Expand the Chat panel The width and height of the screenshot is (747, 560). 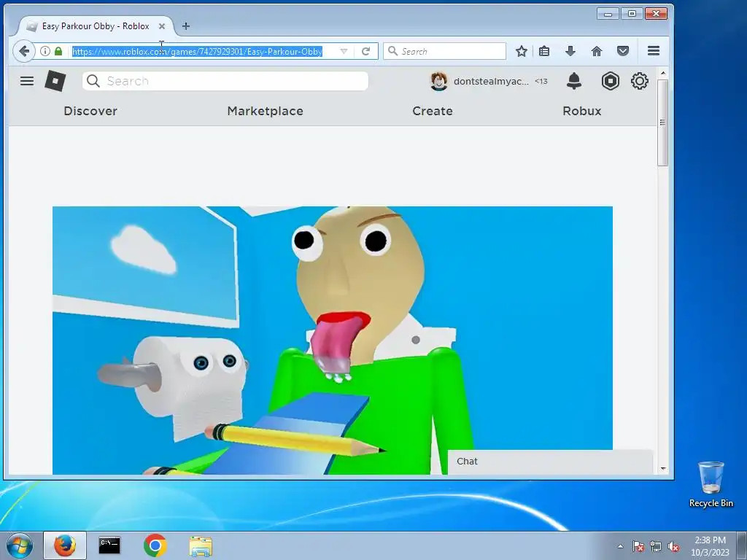[x=550, y=462]
